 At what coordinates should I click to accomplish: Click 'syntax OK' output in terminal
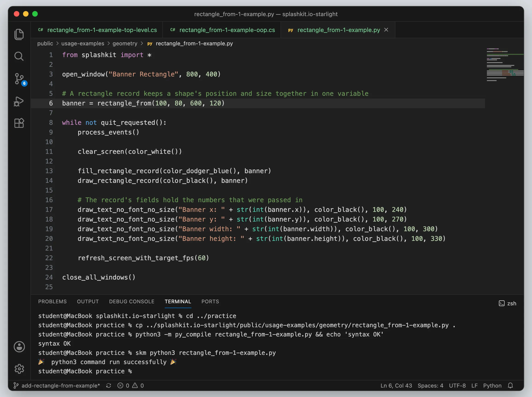click(54, 343)
